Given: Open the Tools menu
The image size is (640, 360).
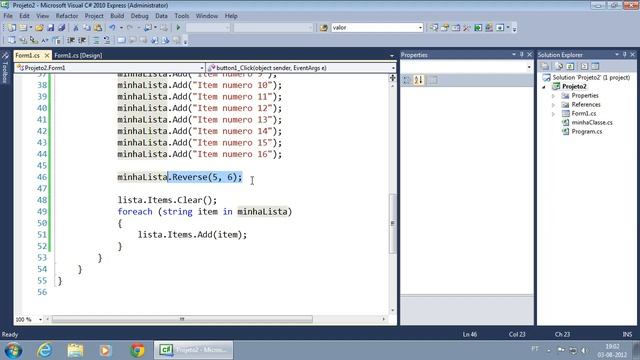Looking at the screenshot, I should 182,16.
